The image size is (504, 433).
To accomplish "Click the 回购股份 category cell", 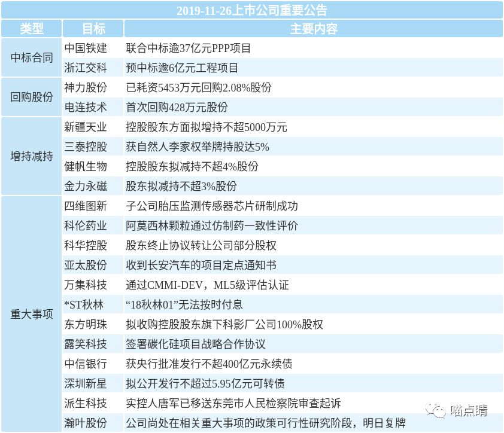I will point(31,97).
